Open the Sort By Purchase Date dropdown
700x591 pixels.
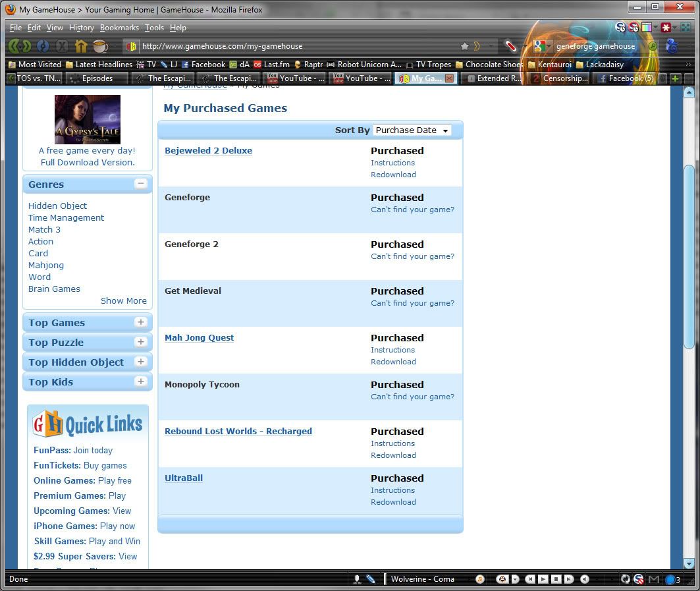click(412, 130)
